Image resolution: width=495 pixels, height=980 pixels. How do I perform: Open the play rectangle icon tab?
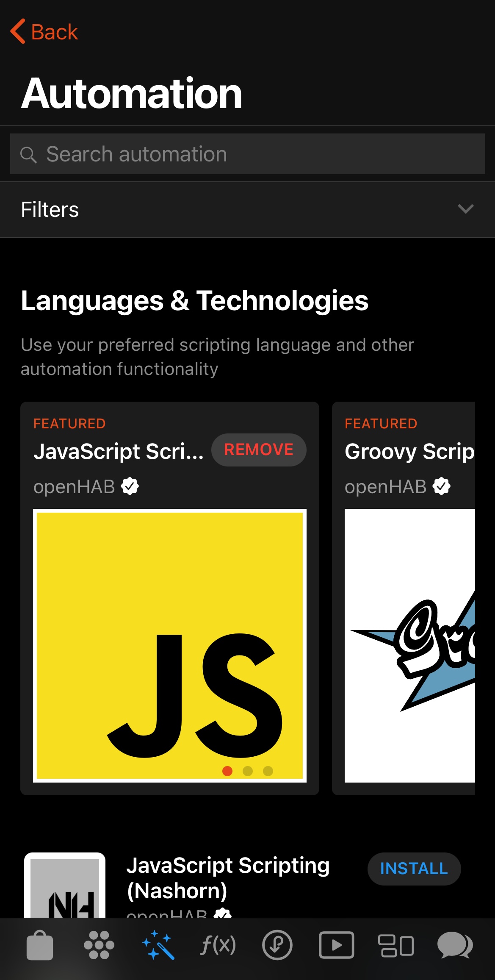[336, 945]
